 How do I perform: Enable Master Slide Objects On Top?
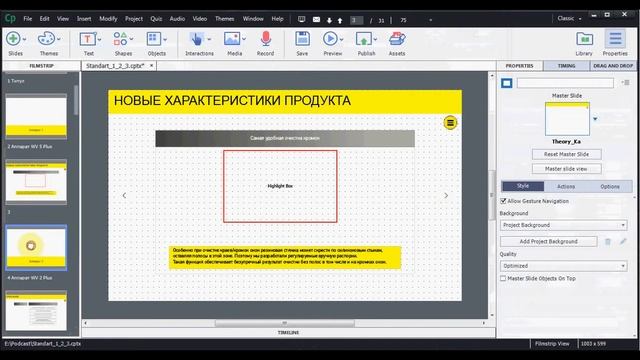click(503, 278)
